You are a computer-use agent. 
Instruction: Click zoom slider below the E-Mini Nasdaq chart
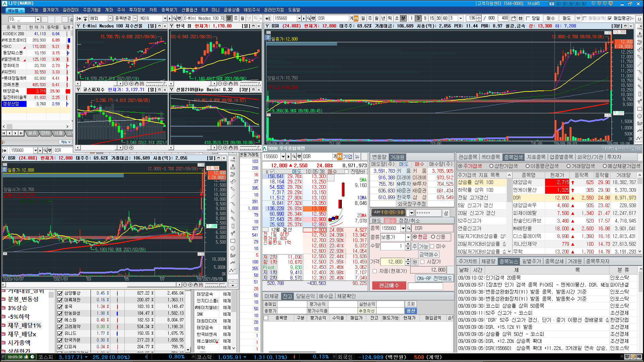156,83
